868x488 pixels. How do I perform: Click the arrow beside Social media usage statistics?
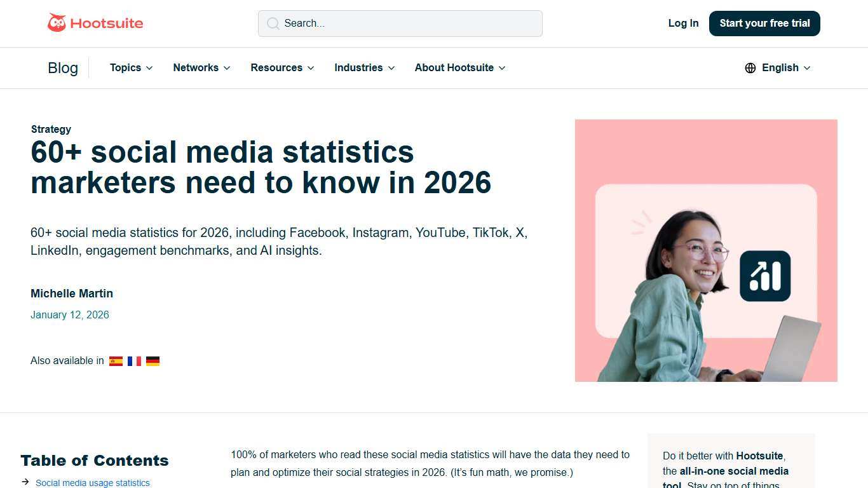(x=25, y=482)
